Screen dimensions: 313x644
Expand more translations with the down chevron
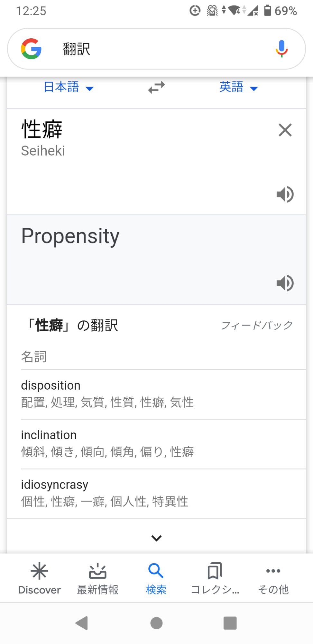pos(156,538)
